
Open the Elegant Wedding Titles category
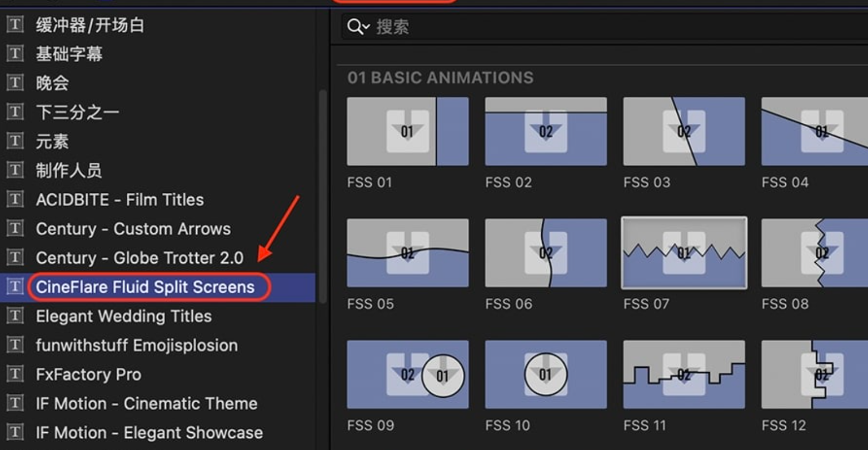[123, 316]
